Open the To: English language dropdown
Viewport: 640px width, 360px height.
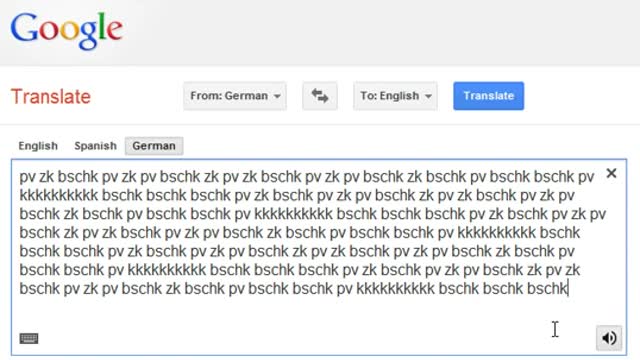395,96
